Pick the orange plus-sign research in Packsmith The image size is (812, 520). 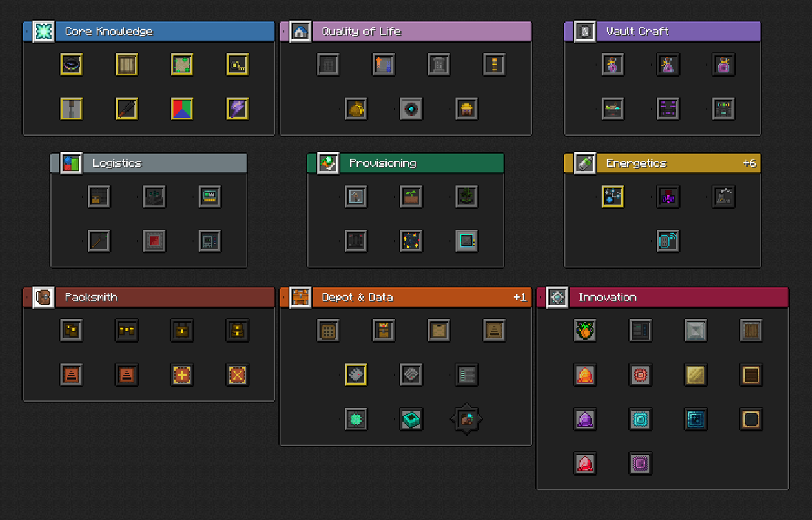tap(182, 375)
